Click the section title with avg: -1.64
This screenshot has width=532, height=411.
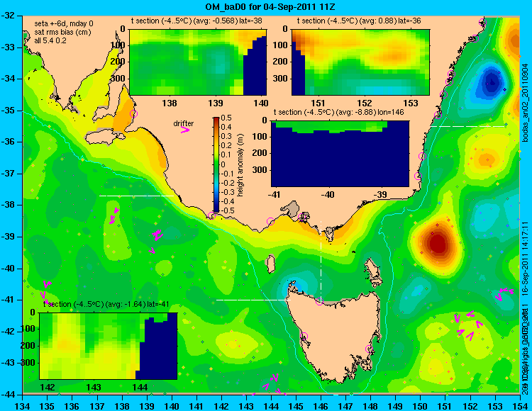click(106, 304)
